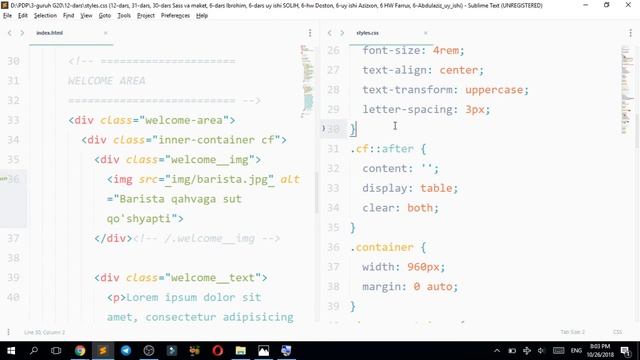Screen dimensions: 640x360
Task: Open Photos app from taskbar
Action: 264,351
